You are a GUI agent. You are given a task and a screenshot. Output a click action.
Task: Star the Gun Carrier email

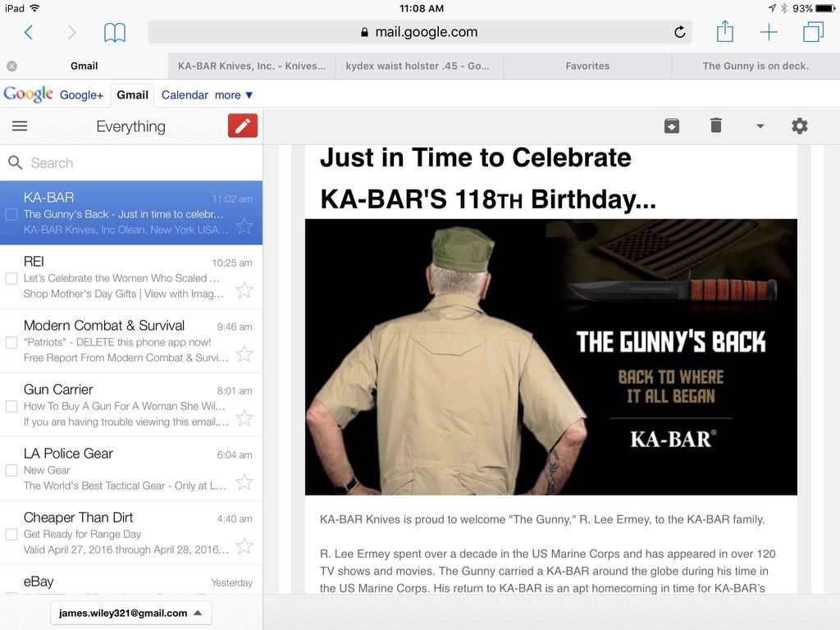[x=244, y=418]
